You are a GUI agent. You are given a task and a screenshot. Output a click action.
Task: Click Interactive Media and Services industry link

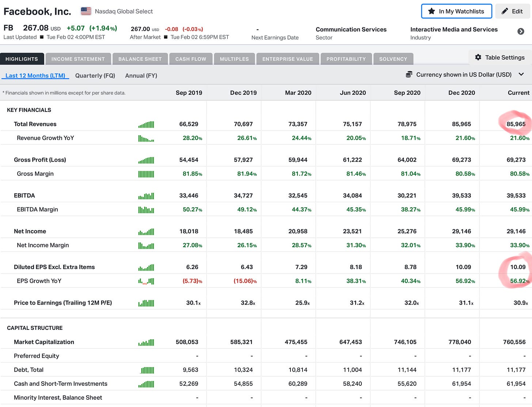tap(454, 30)
